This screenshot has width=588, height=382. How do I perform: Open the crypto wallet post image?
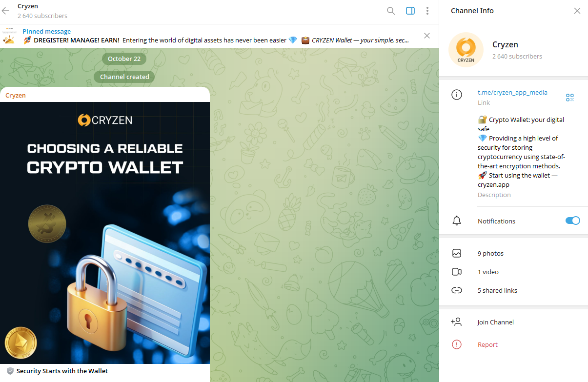click(x=105, y=233)
